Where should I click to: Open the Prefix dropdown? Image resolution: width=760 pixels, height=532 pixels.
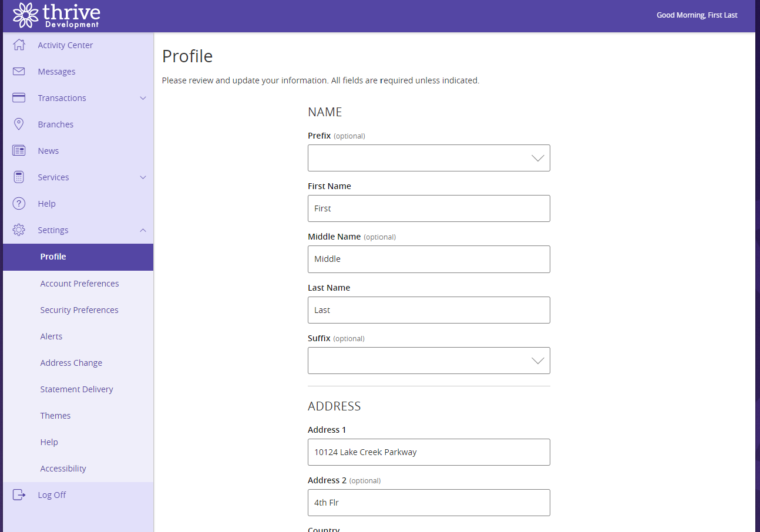click(x=429, y=158)
